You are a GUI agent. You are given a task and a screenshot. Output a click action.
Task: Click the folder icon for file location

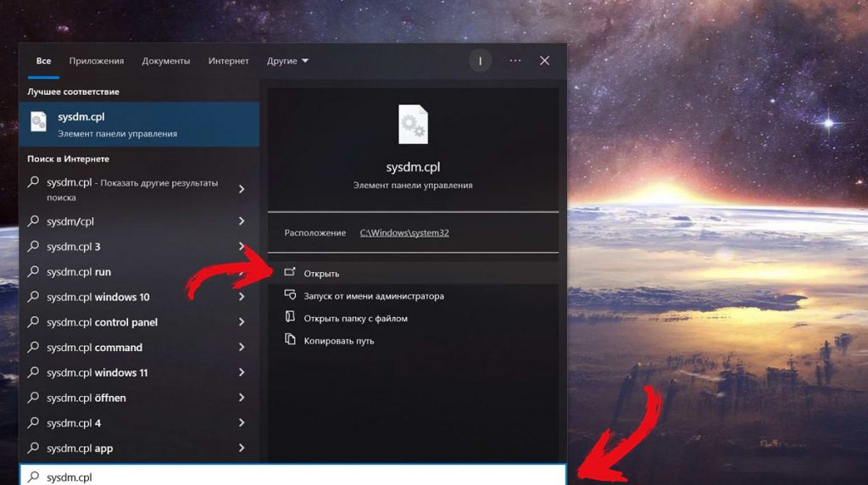(290, 316)
